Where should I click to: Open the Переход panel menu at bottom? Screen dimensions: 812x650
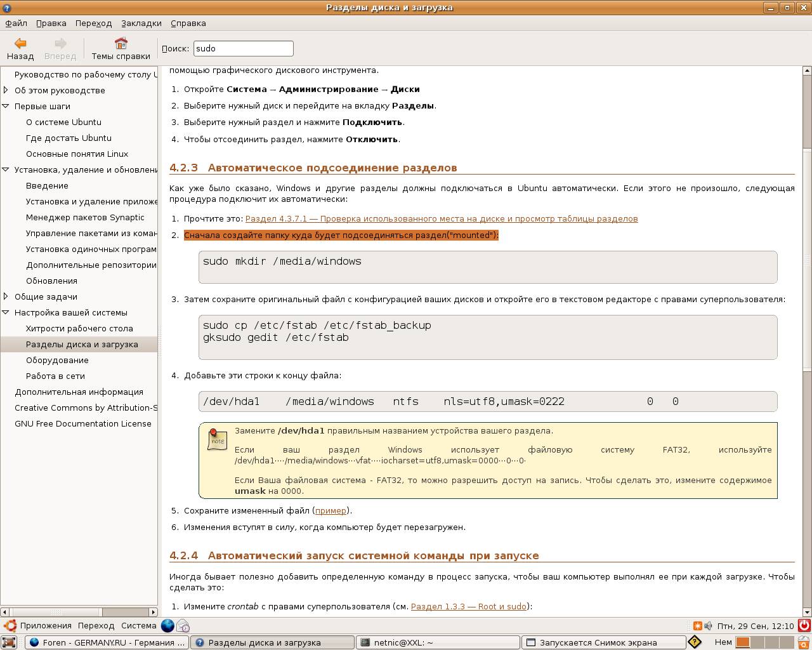click(x=96, y=625)
